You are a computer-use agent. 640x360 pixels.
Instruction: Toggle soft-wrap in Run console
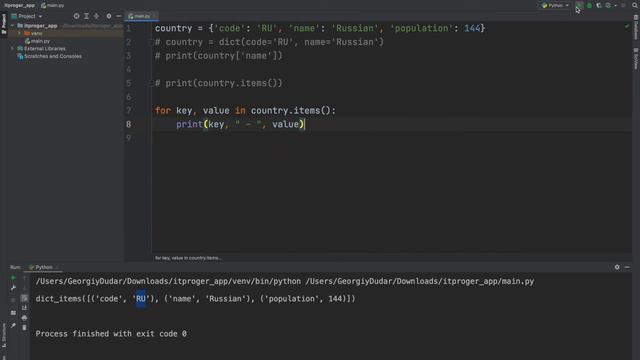tap(24, 298)
